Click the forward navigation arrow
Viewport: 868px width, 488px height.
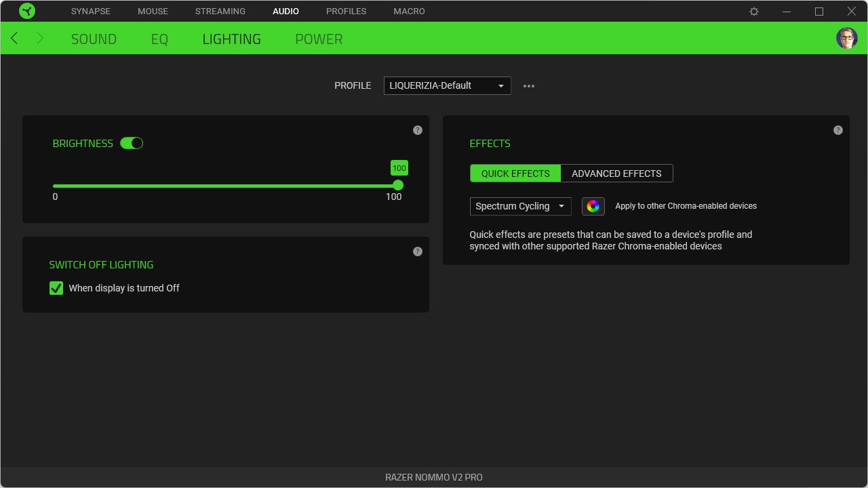click(x=39, y=39)
